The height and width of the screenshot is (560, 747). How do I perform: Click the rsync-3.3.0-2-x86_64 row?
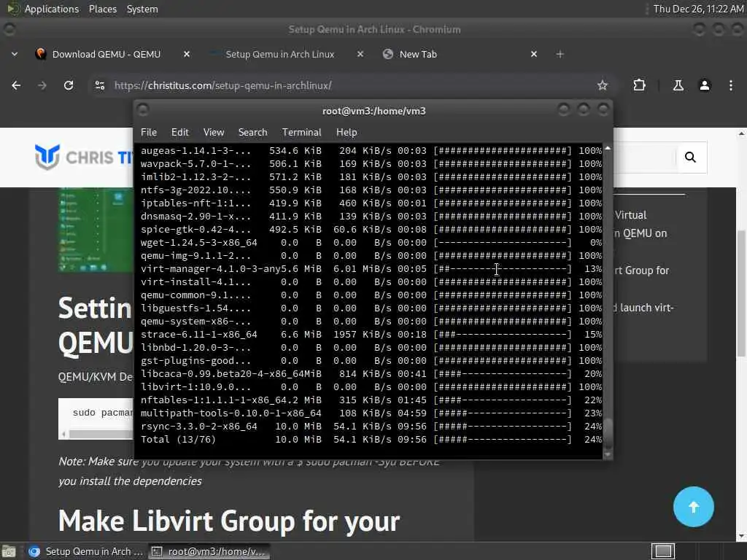point(371,426)
